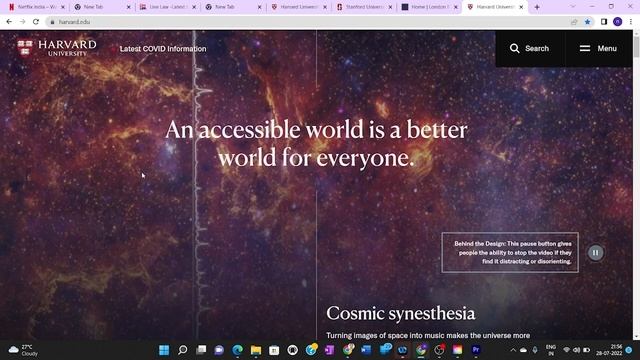Close the Netflix India tab
Image resolution: width=640 pixels, height=360 pixels.
point(63,7)
